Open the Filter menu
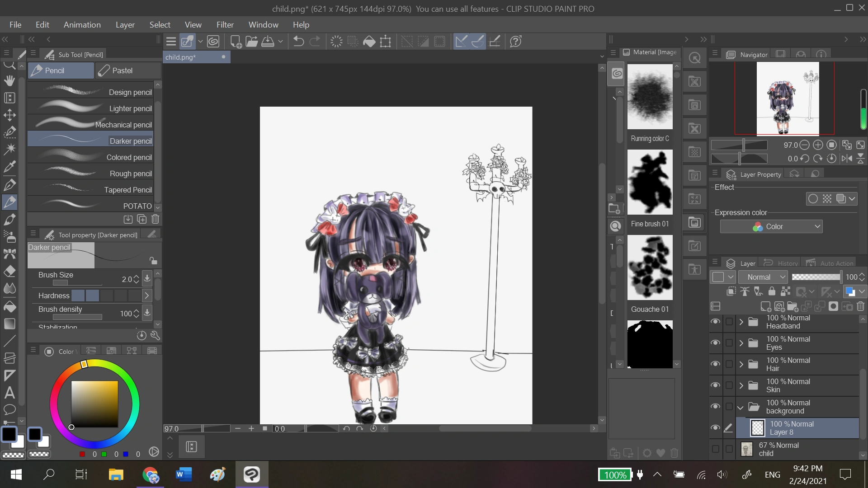 (225, 25)
